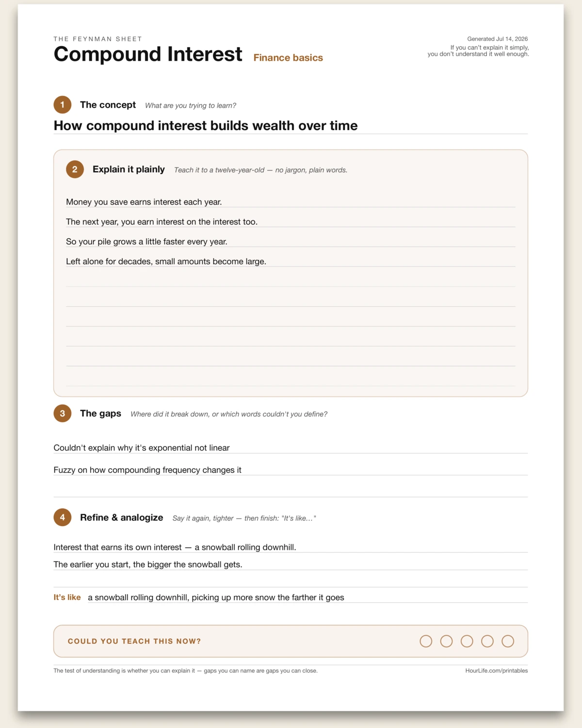Click the Finance basics category label
Image resolution: width=582 pixels, height=728 pixels.
(288, 58)
